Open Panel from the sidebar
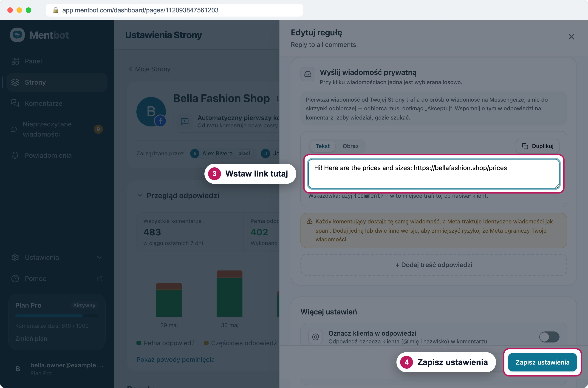Image resolution: width=588 pixels, height=388 pixels. 57,61
